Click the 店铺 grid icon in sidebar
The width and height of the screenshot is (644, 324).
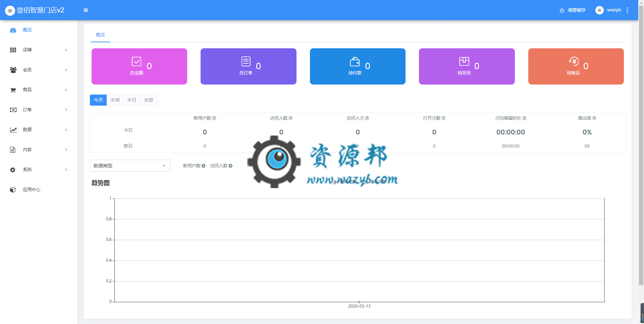click(x=13, y=50)
